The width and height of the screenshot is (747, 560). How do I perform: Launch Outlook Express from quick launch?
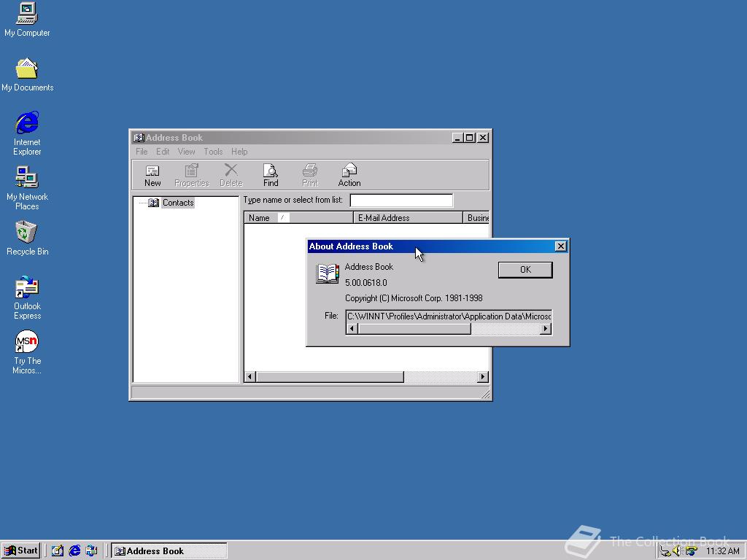coord(91,551)
